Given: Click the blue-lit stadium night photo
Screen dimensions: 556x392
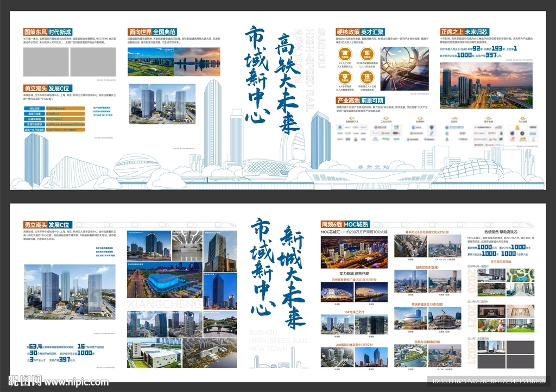Looking at the screenshot, I should tap(165, 280).
